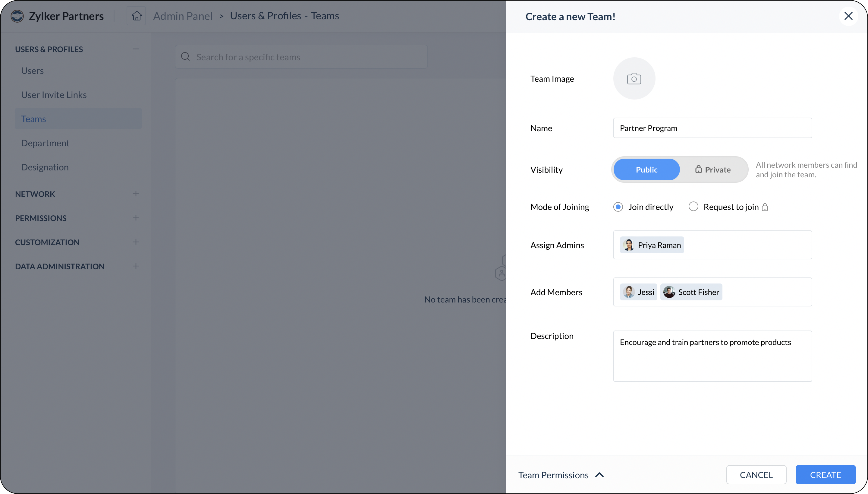This screenshot has width=868, height=494.
Task: Set visibility to Private
Action: (x=713, y=169)
